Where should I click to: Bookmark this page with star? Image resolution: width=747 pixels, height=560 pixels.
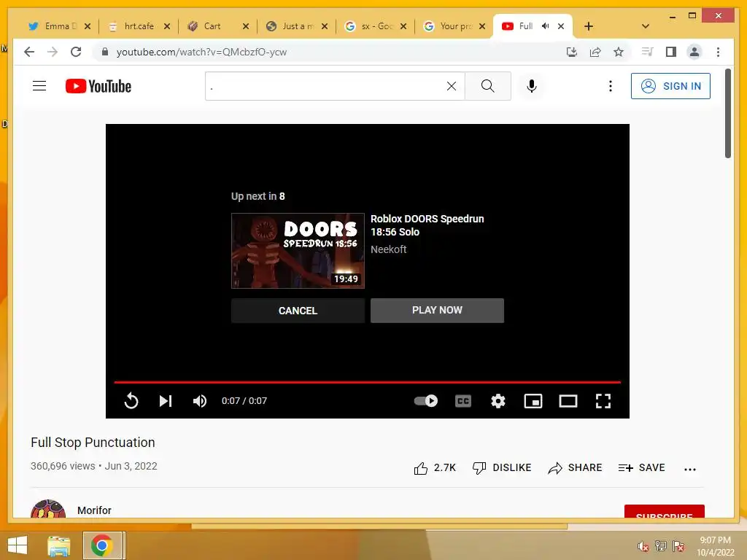(619, 52)
